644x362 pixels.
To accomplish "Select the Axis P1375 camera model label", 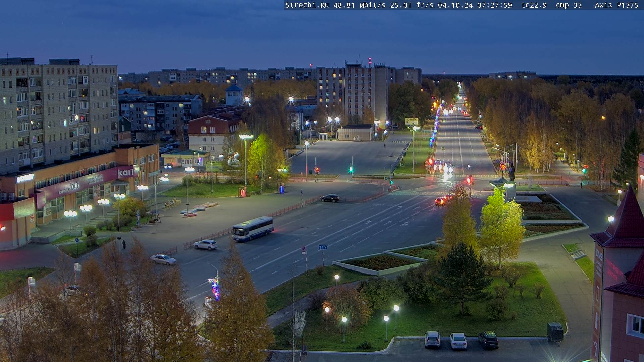I will pos(616,5).
